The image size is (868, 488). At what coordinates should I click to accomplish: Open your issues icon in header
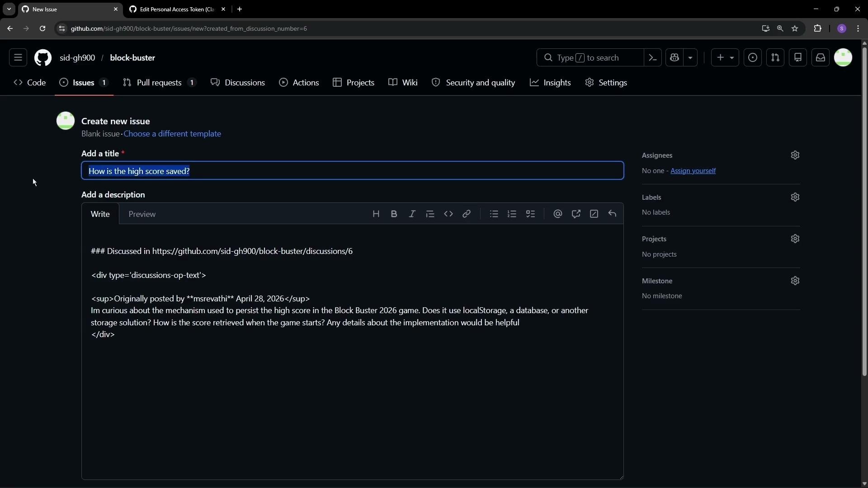(x=753, y=58)
